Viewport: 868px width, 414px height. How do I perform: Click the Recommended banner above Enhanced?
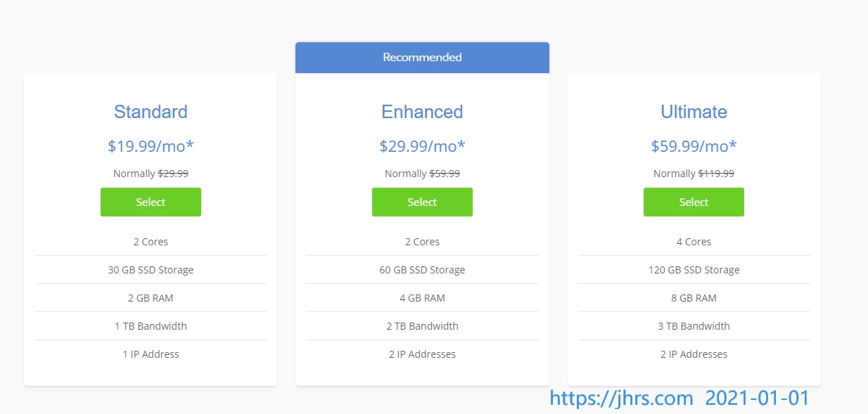[422, 58]
